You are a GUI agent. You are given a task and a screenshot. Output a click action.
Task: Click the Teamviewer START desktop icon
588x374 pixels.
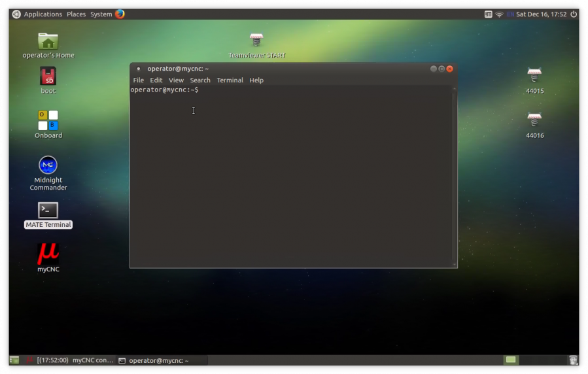point(256,41)
